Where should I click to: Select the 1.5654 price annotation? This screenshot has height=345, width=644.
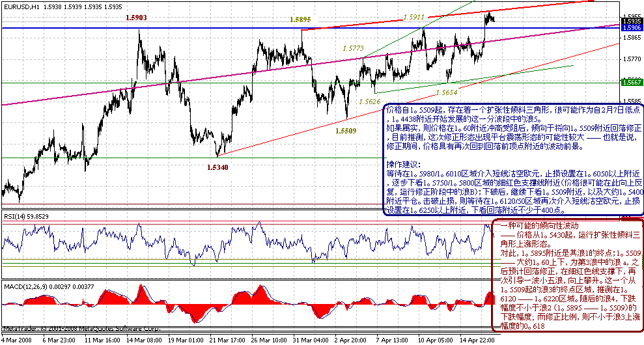[x=447, y=92]
